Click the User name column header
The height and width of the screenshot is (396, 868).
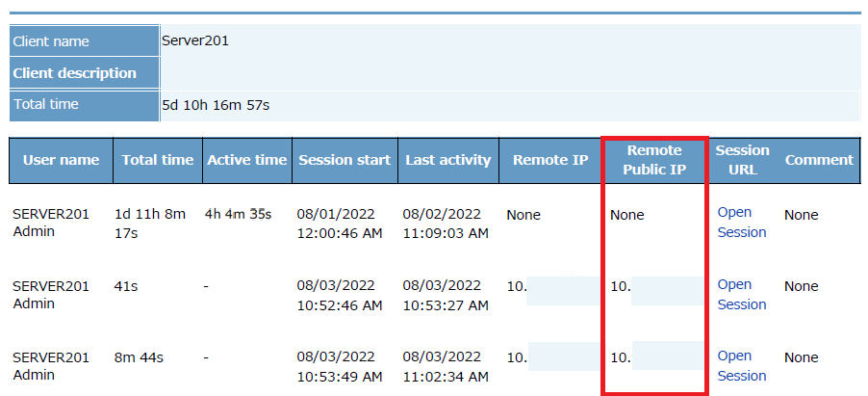click(x=61, y=160)
